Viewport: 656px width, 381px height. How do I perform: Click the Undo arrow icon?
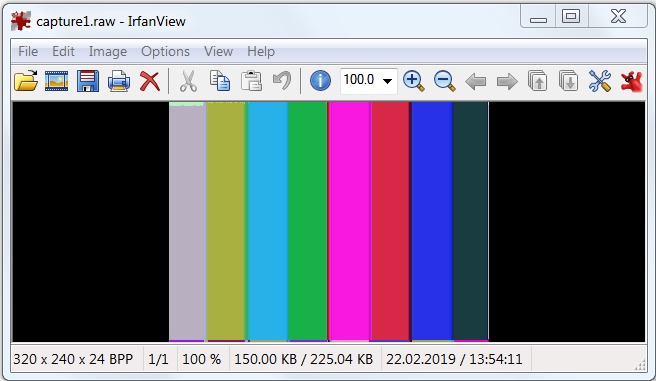pyautogui.click(x=282, y=81)
